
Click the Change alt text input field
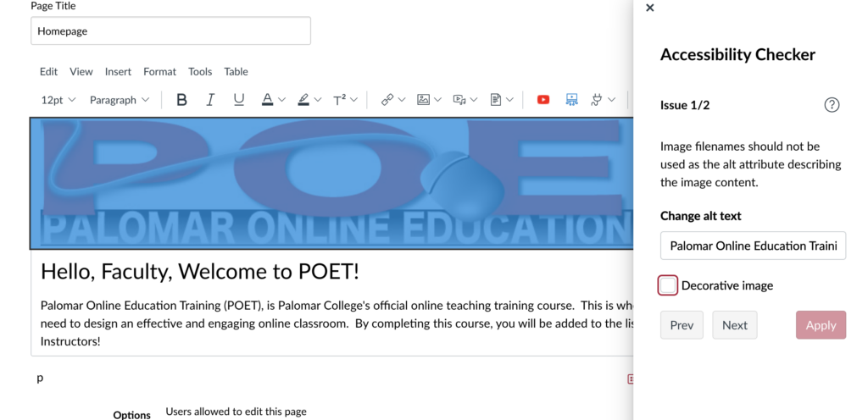pos(754,246)
